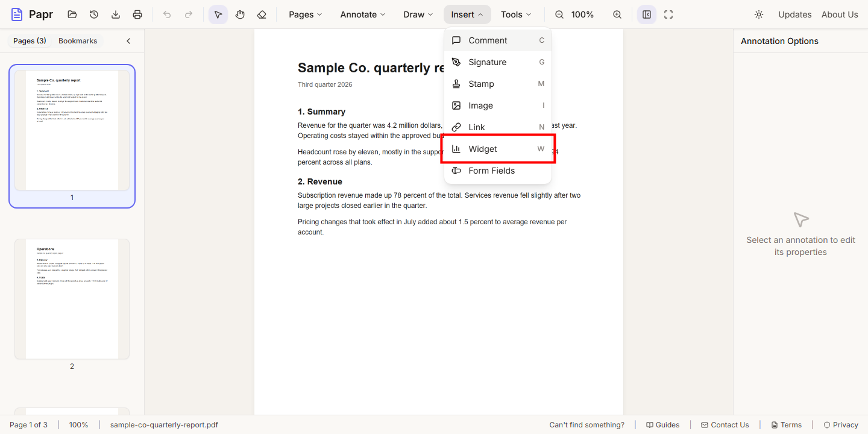Select the pointer cursor tool
The width and height of the screenshot is (868, 434).
(218, 14)
